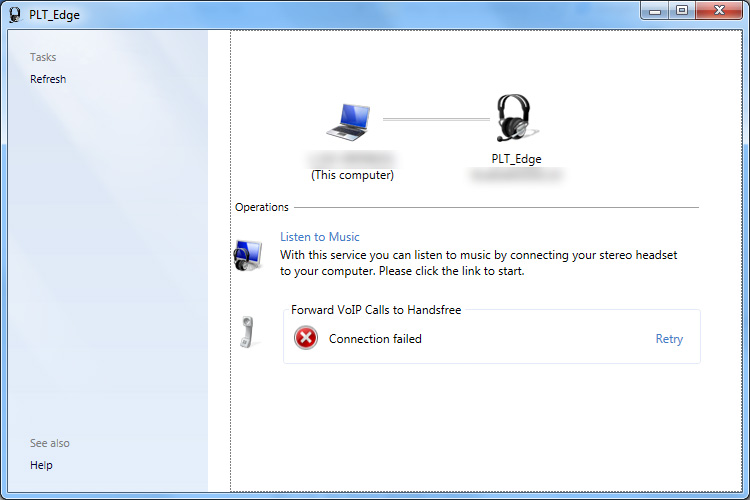Viewport: 750px width, 500px height.
Task: Maximize the PLT_Edge window
Action: pos(683,10)
